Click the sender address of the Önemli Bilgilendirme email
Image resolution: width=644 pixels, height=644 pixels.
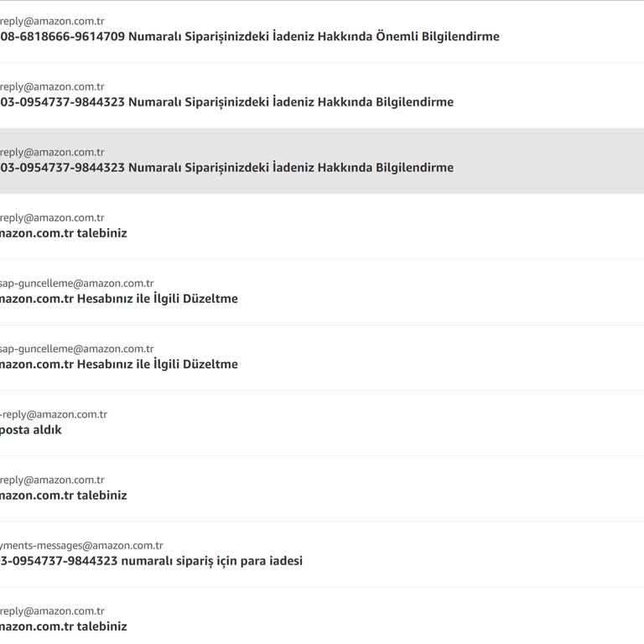pos(52,21)
